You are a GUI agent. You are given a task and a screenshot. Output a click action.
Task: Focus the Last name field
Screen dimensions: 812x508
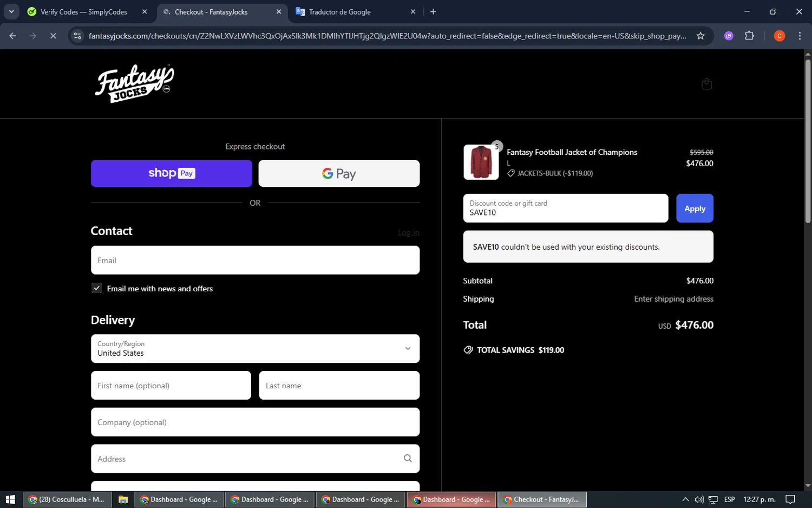pyautogui.click(x=339, y=385)
